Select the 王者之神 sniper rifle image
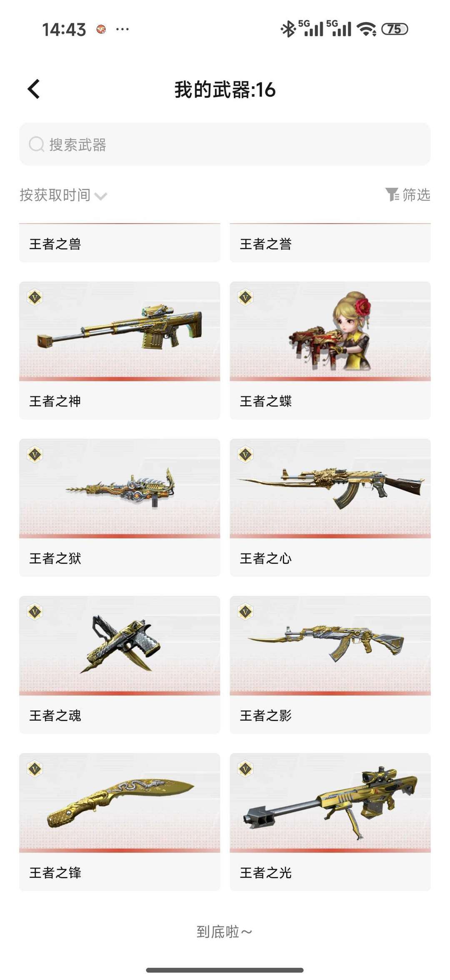 point(120,330)
